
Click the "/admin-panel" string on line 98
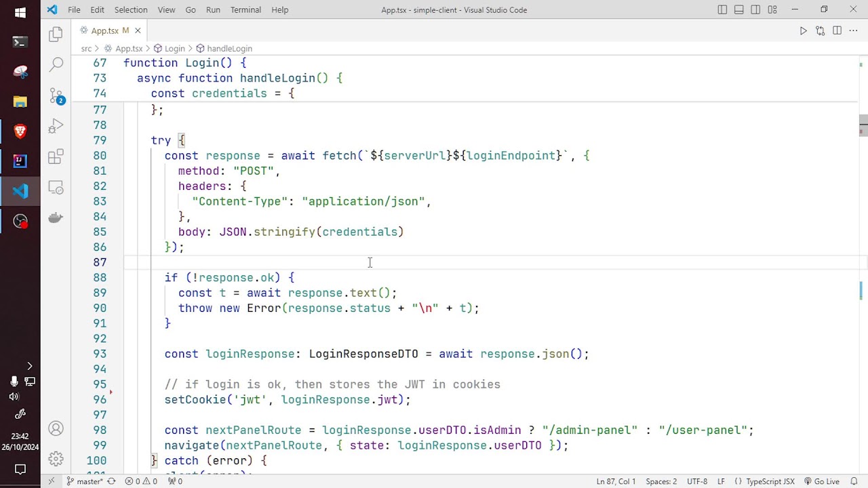590,430
